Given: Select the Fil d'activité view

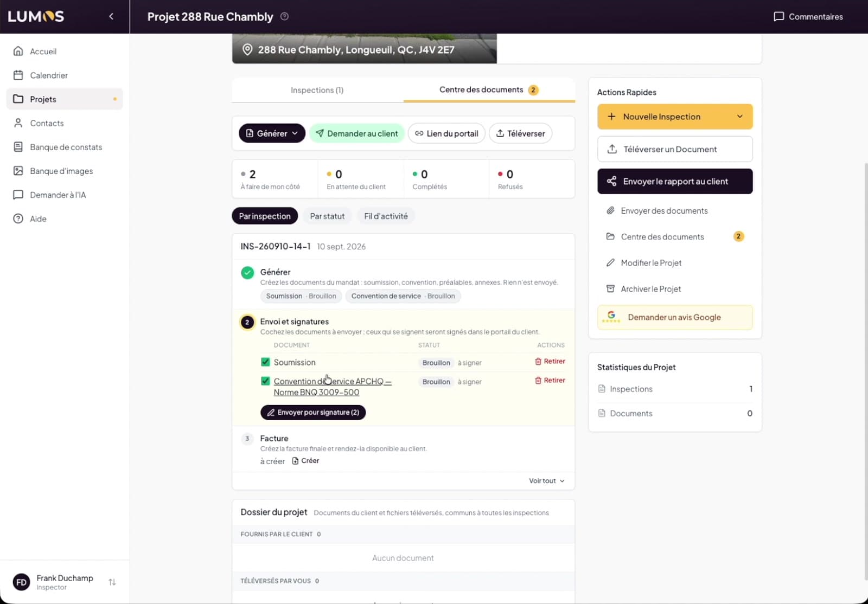Looking at the screenshot, I should (x=386, y=216).
